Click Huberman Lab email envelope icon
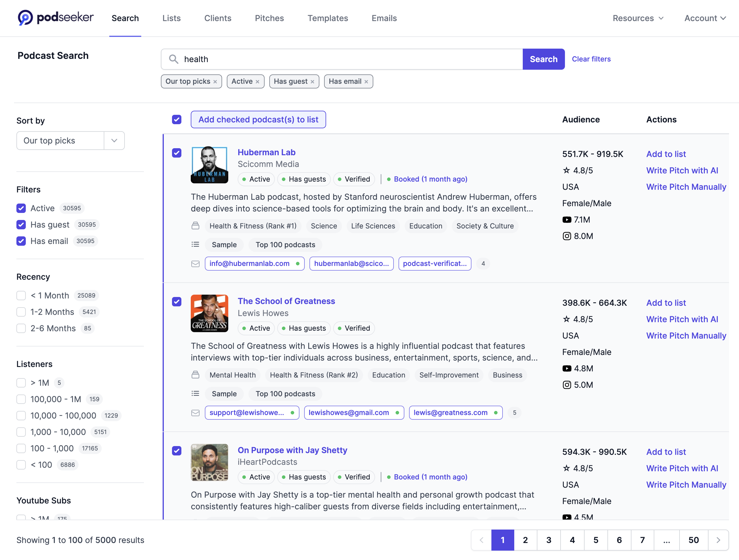 (195, 264)
